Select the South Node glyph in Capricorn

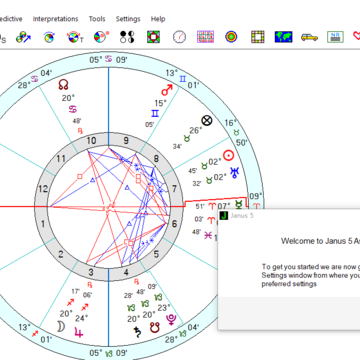click(x=154, y=327)
